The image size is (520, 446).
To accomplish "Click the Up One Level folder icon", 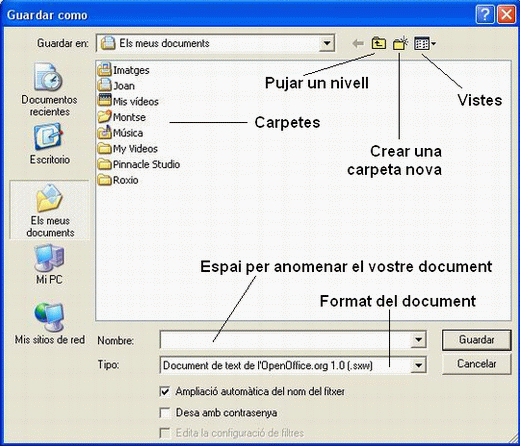I will [x=379, y=43].
